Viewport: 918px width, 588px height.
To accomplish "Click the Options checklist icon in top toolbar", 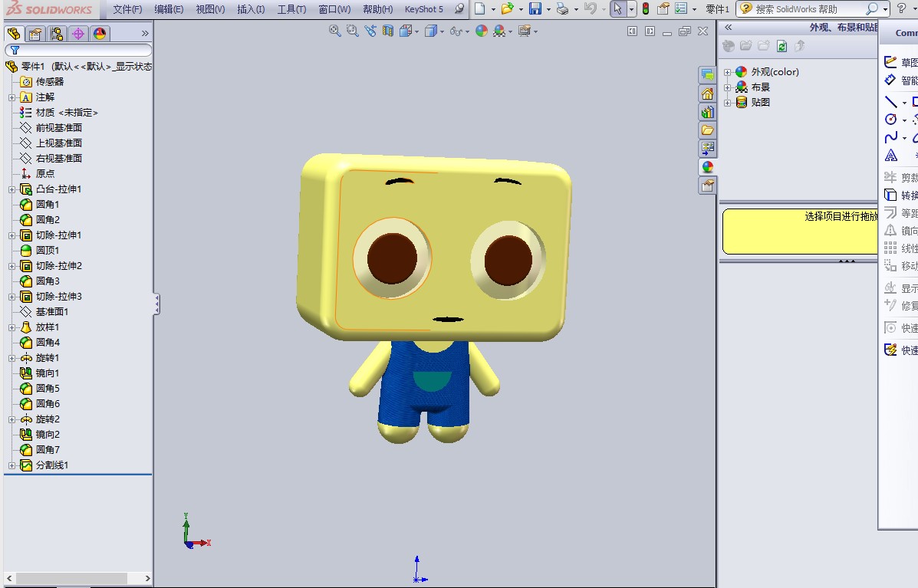I will (681, 8).
